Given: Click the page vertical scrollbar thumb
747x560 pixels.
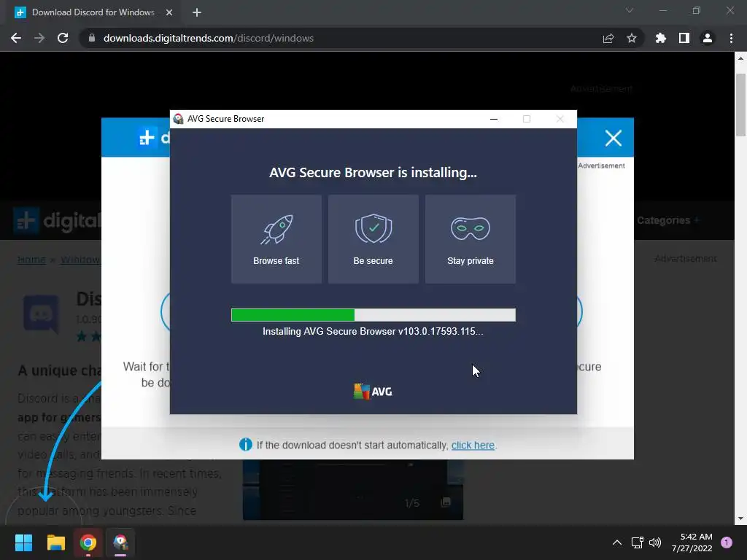Looking at the screenshot, I should (x=740, y=105).
